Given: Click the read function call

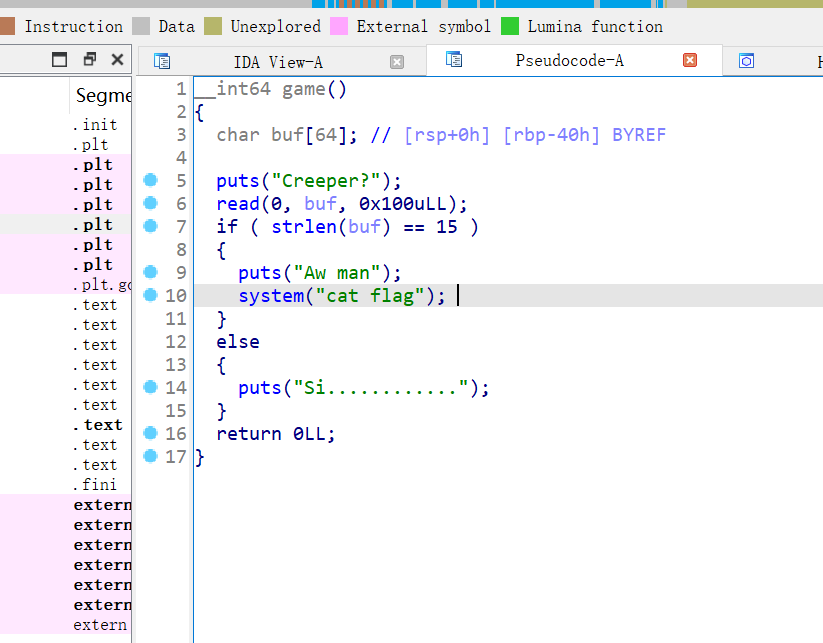Looking at the screenshot, I should (238, 204).
